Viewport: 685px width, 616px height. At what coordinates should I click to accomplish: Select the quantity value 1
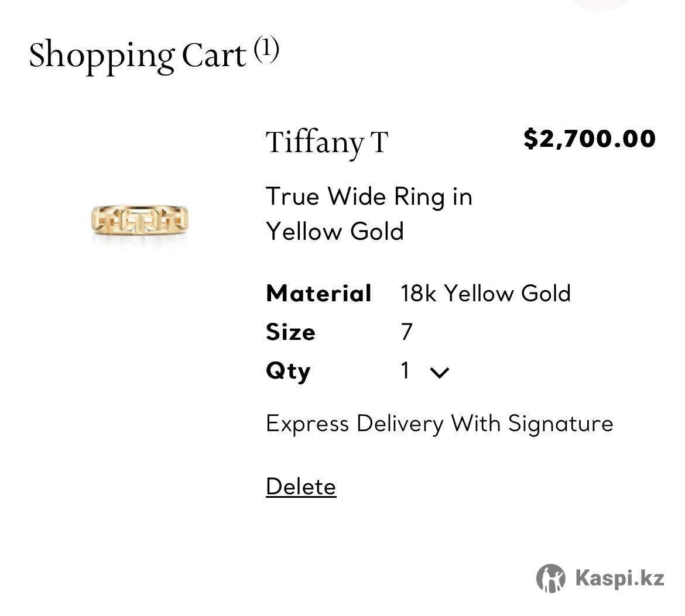[405, 370]
